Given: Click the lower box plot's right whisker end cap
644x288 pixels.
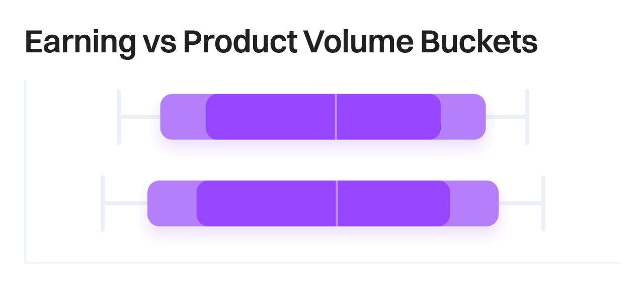Looking at the screenshot, I should (543, 203).
